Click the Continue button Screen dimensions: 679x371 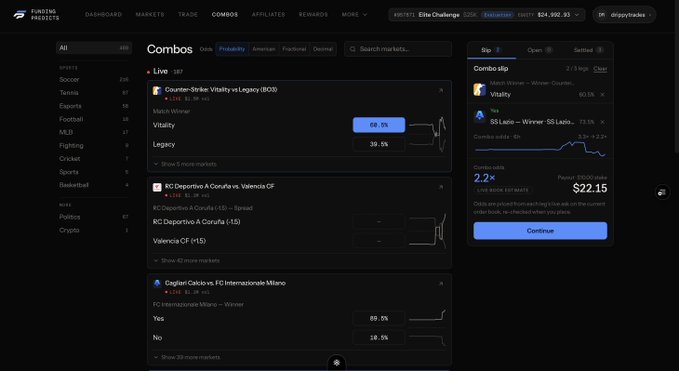pyautogui.click(x=540, y=231)
